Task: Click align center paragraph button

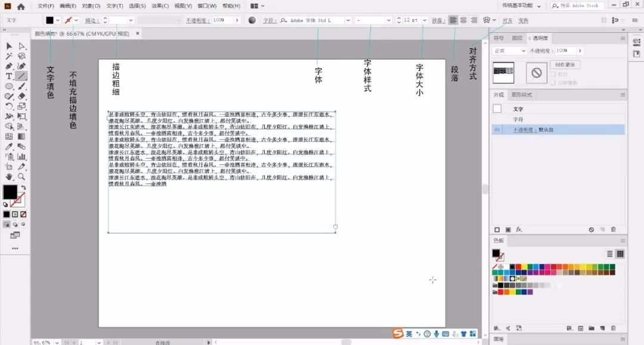Action: [x=463, y=20]
